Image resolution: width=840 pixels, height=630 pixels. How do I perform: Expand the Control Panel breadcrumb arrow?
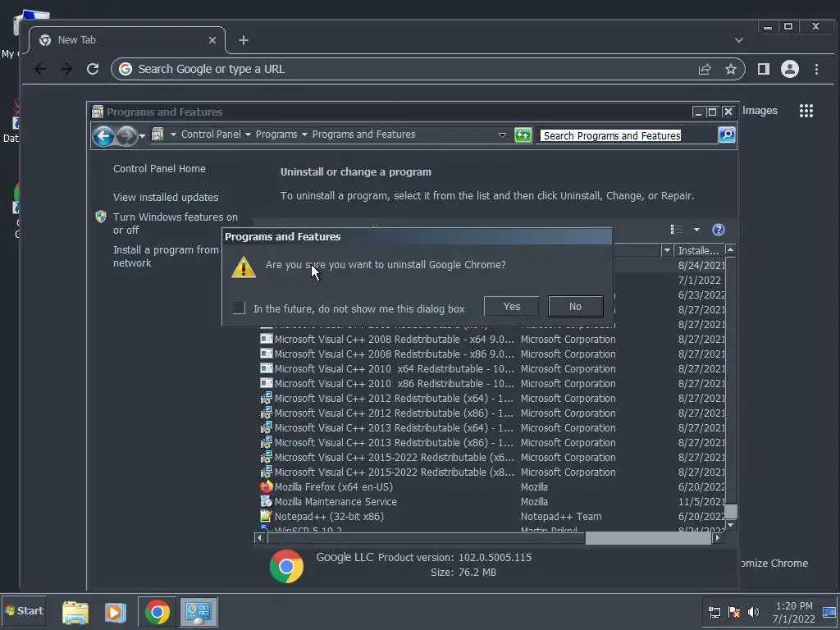(x=248, y=135)
